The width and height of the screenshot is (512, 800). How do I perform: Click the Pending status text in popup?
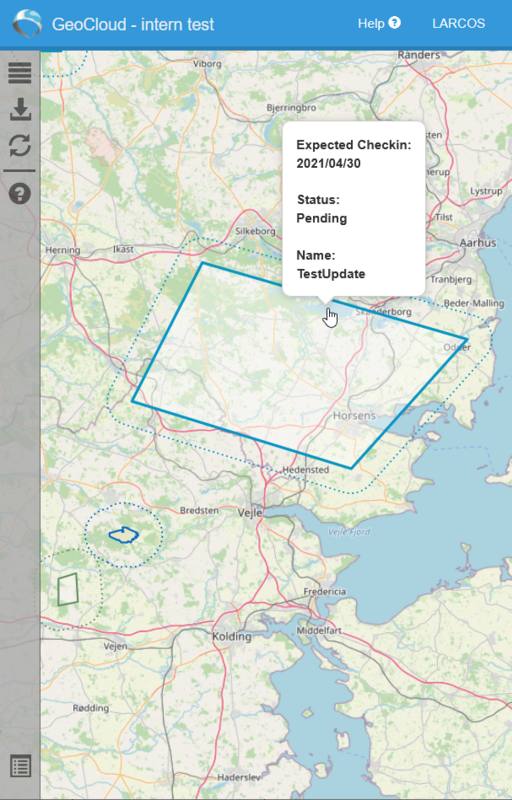pyautogui.click(x=322, y=218)
